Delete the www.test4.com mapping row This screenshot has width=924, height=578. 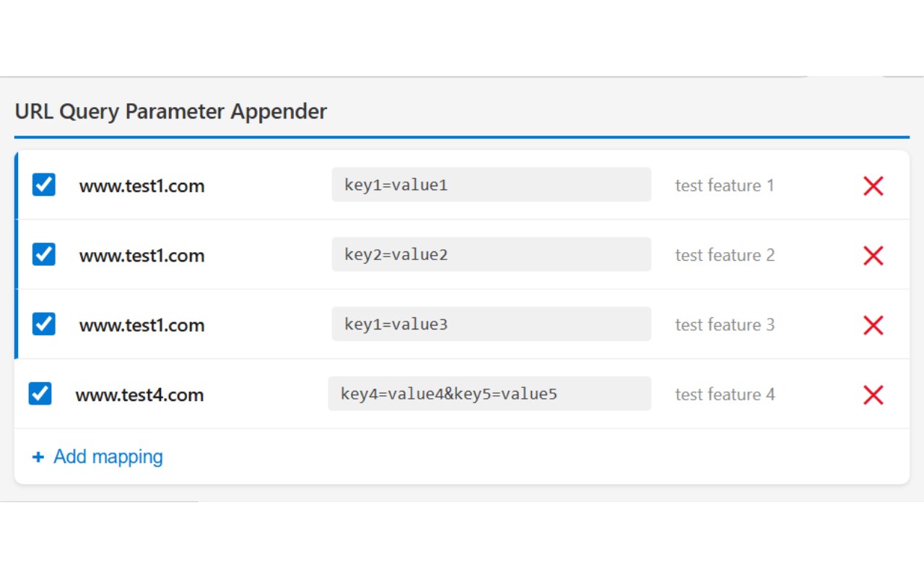pyautogui.click(x=873, y=394)
